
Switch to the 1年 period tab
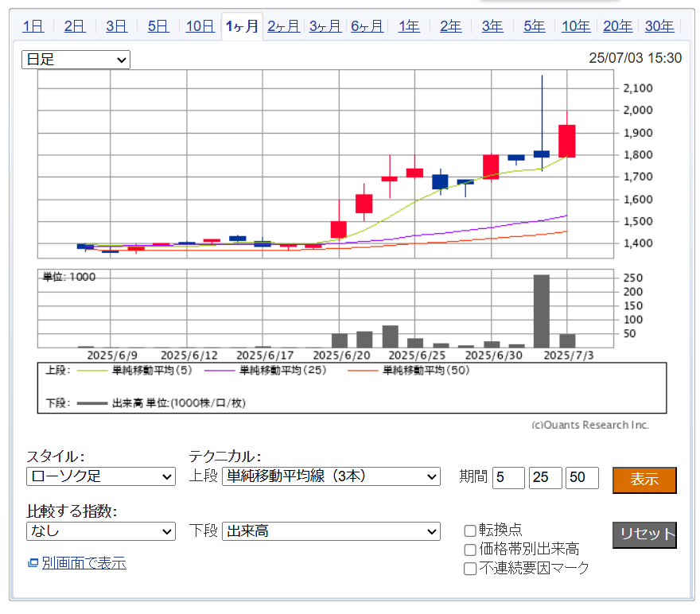409,26
